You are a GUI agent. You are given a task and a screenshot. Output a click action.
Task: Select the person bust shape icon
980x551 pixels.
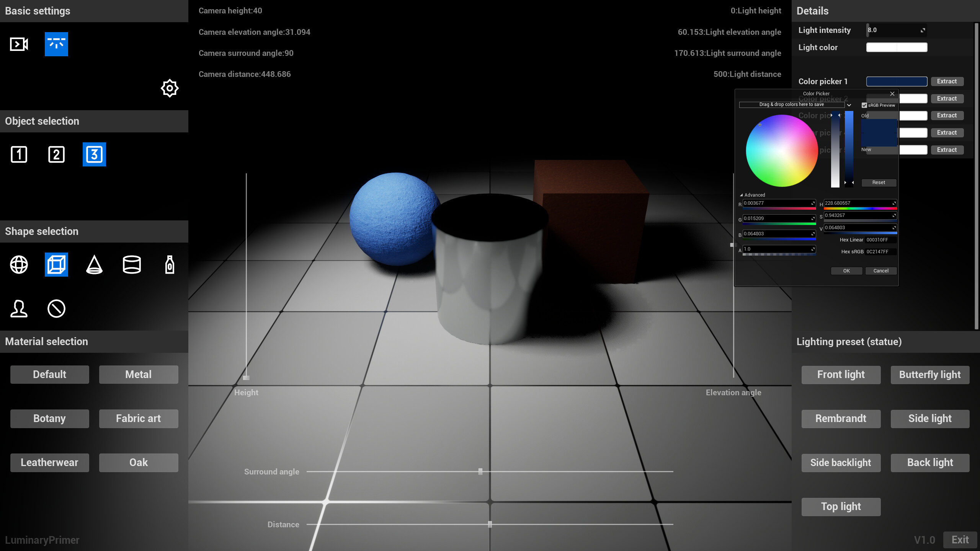[19, 309]
